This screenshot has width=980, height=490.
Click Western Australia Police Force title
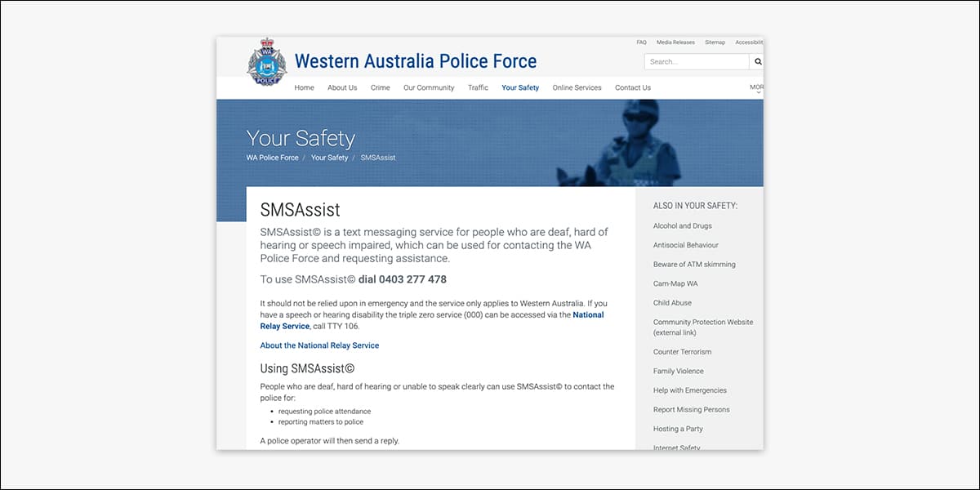416,61
